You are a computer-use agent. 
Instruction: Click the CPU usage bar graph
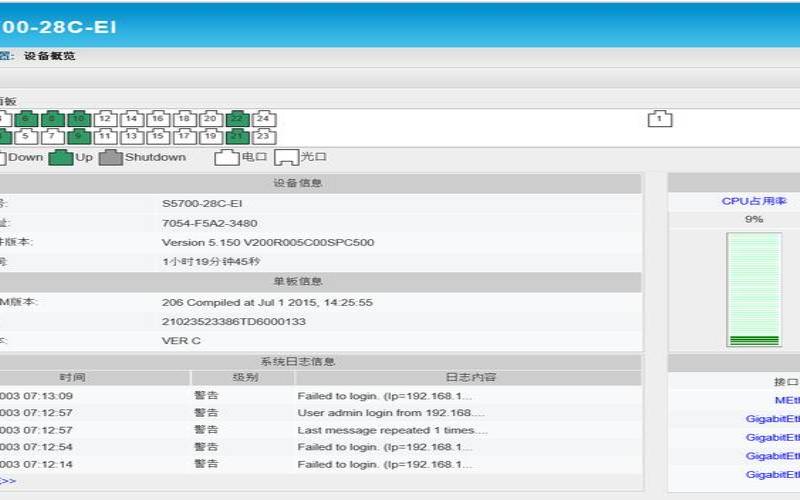pos(754,290)
